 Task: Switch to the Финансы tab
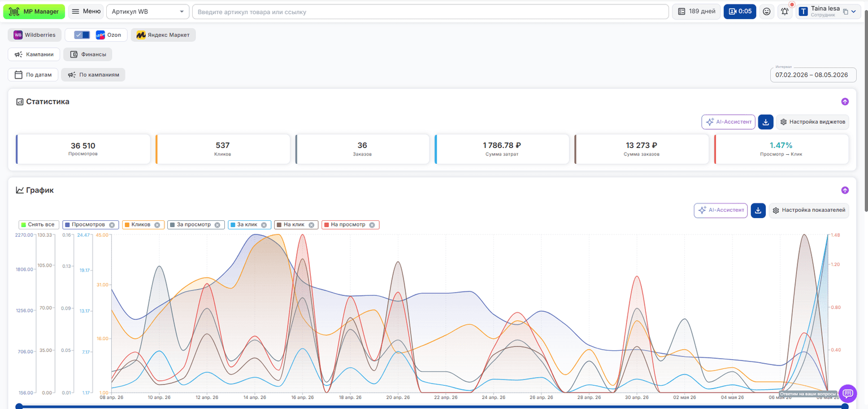[88, 54]
